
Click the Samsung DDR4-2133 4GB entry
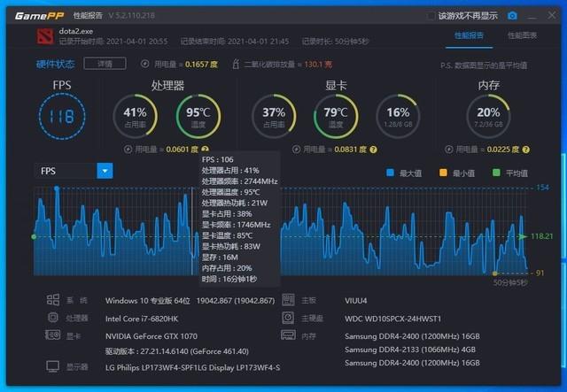pos(410,350)
